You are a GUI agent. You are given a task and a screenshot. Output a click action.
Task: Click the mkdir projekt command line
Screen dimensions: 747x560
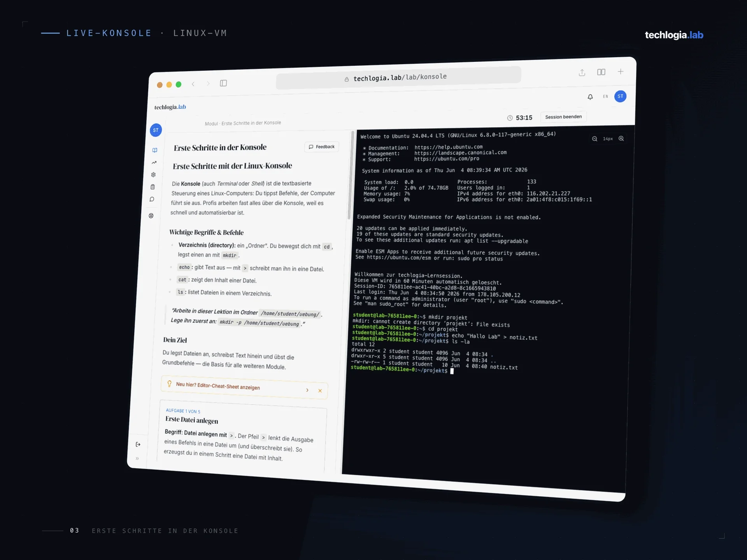coord(410,317)
